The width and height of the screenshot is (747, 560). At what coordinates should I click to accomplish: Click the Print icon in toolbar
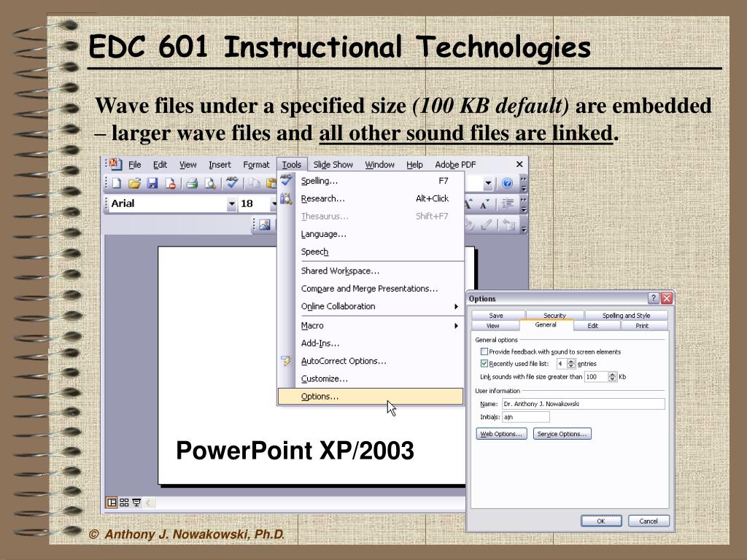[192, 183]
